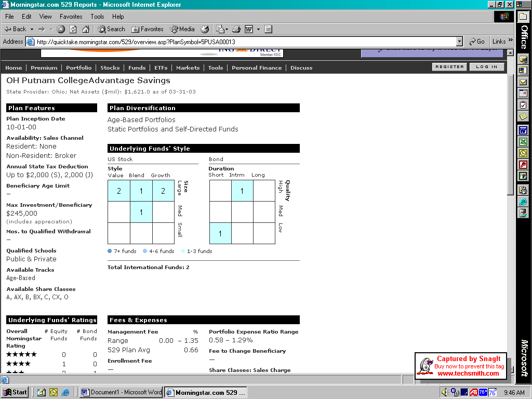Go to the Home page icon

pos(86,29)
